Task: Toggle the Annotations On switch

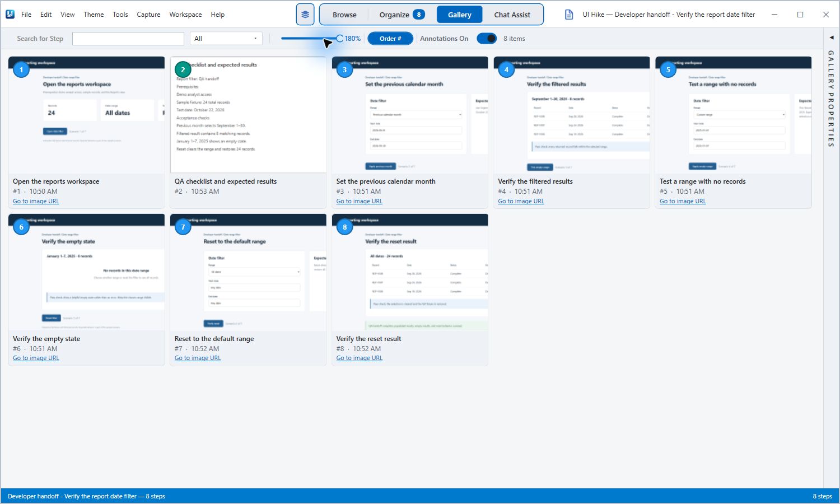Action: [x=487, y=38]
